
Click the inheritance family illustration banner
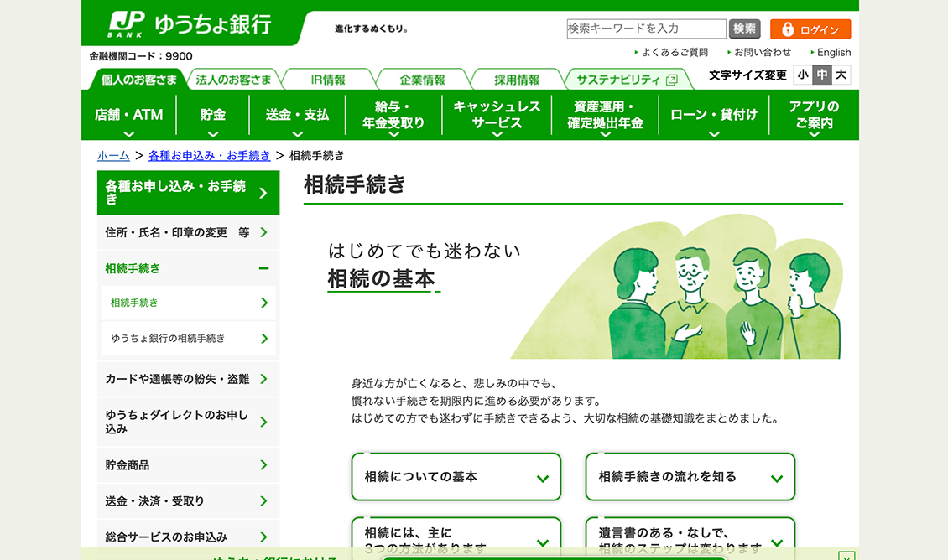click(x=676, y=287)
